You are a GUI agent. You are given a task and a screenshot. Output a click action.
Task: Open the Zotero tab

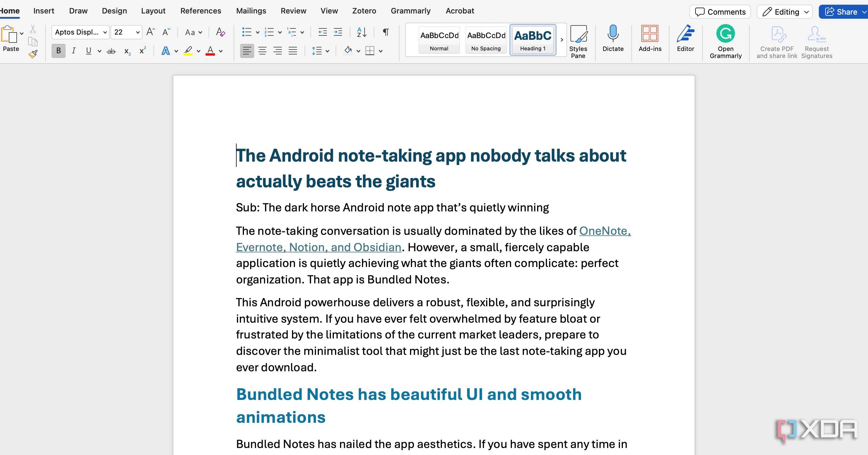[x=364, y=11]
